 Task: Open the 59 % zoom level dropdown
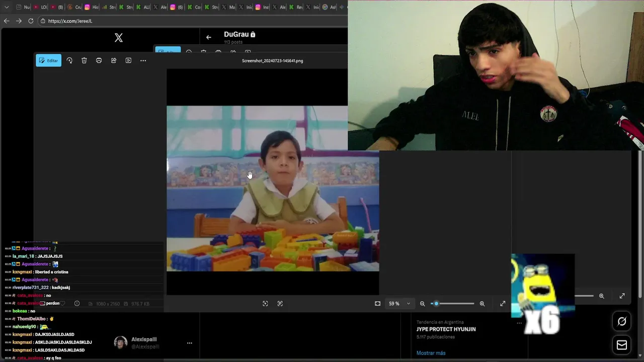(399, 304)
